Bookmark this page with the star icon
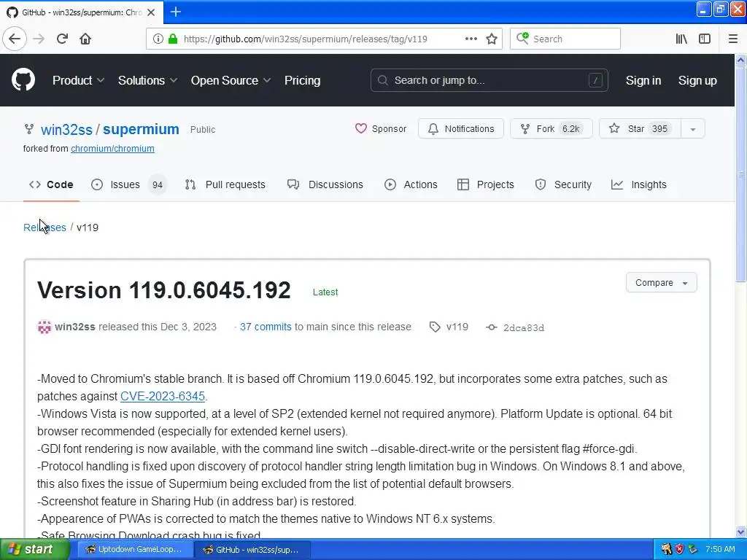747x560 pixels. coord(492,39)
